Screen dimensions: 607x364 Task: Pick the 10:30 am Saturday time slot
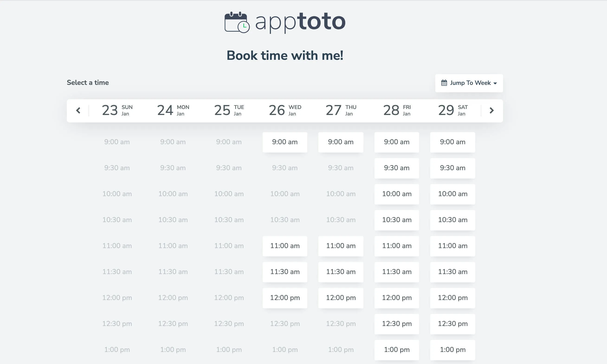pyautogui.click(x=452, y=220)
